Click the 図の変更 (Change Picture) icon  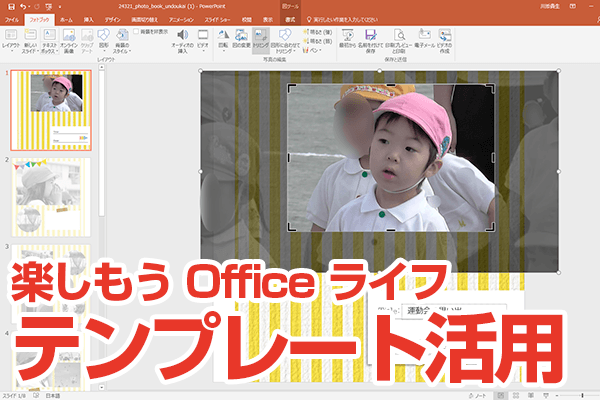[x=241, y=35]
